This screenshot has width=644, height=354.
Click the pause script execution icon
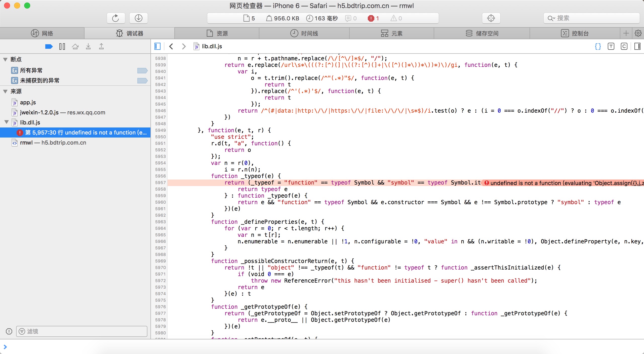pyautogui.click(x=62, y=47)
